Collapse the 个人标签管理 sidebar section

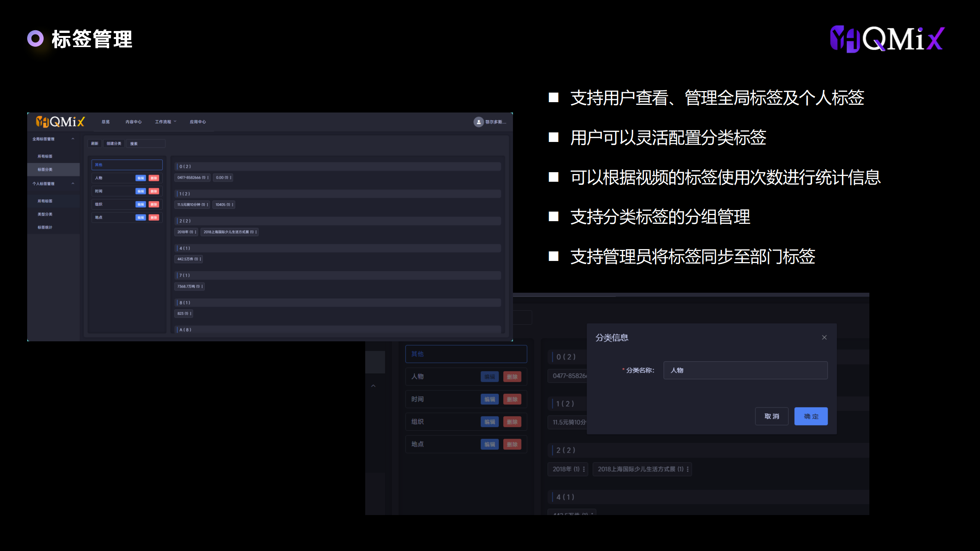(73, 184)
